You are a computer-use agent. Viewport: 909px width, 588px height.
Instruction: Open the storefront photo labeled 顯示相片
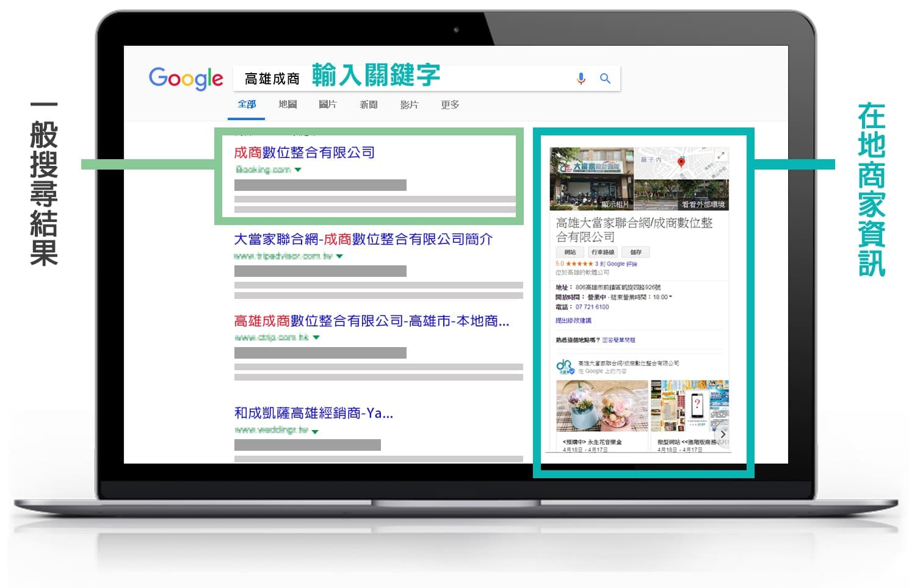tap(592, 179)
